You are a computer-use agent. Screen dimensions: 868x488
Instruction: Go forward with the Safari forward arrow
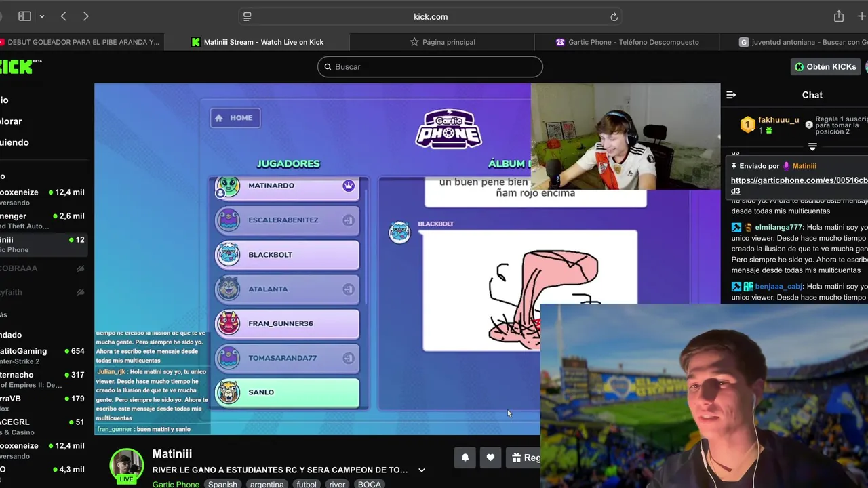tap(85, 16)
